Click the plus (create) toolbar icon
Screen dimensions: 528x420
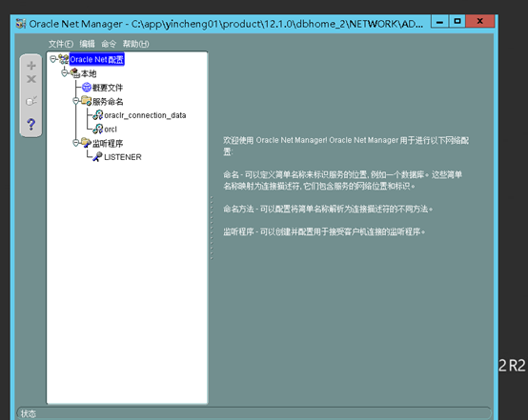31,66
